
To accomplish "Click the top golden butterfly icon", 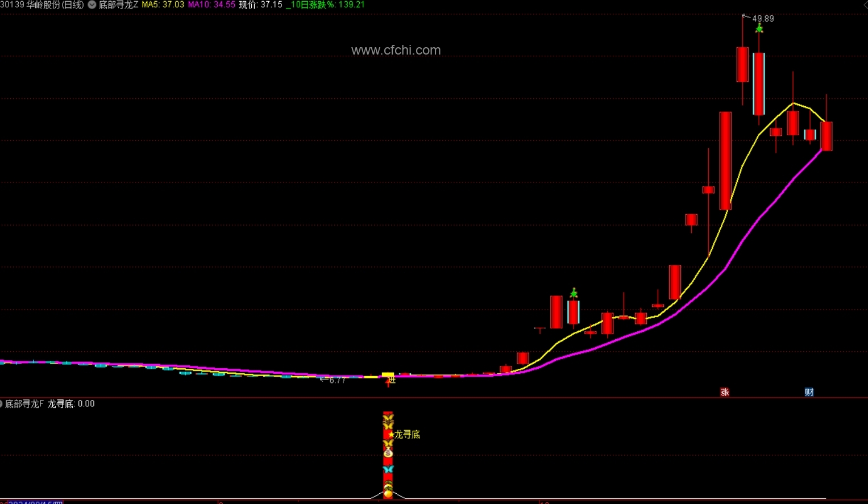I will pyautogui.click(x=388, y=419).
